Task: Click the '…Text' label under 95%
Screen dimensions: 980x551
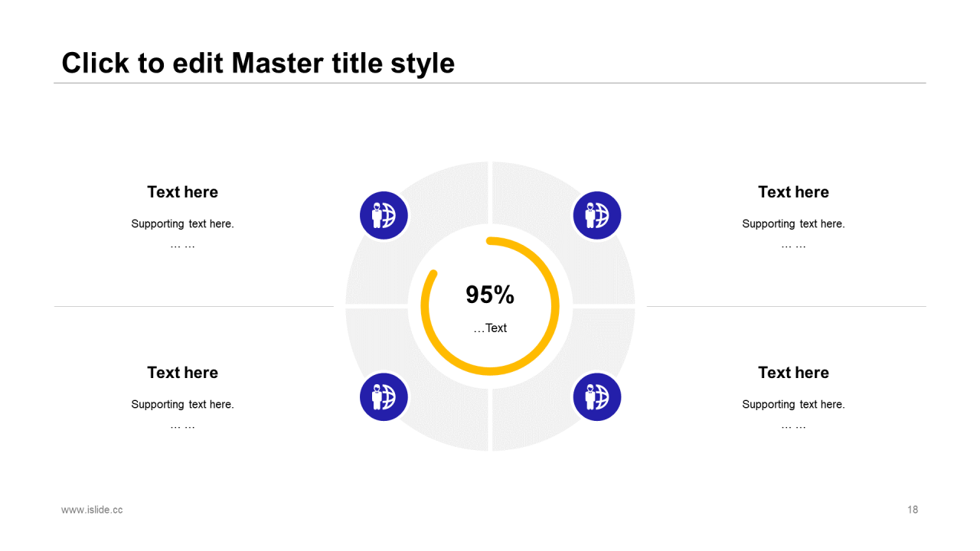Action: click(490, 328)
